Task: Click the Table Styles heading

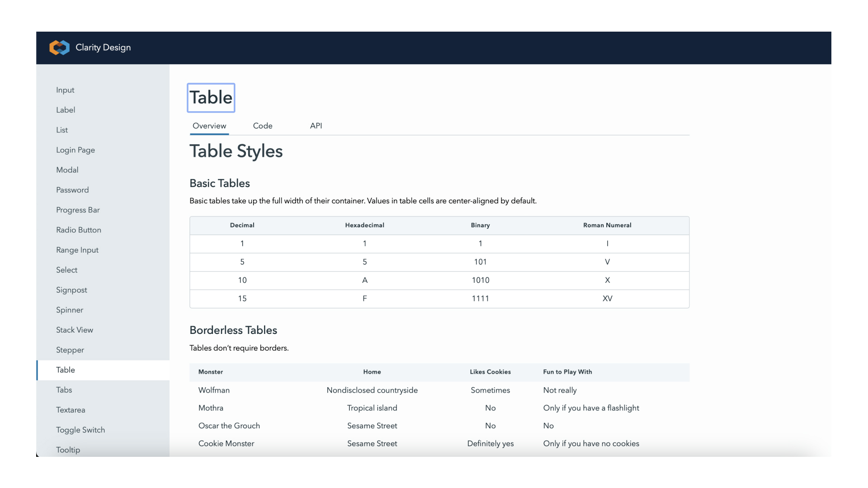Action: point(236,151)
